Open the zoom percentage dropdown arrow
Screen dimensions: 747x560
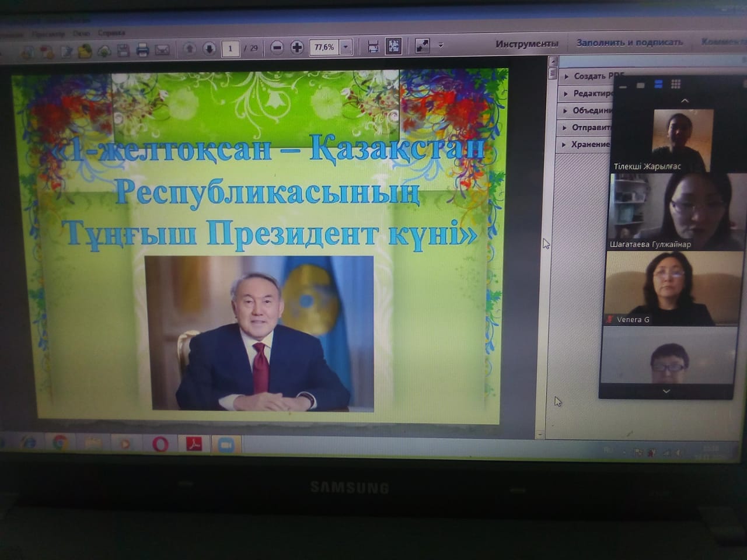[x=346, y=47]
